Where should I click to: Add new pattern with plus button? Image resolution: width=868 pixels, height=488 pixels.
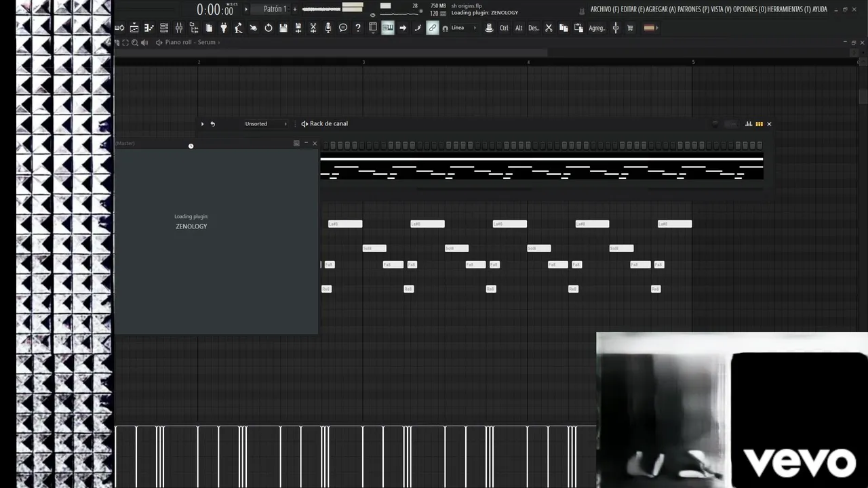pos(295,9)
